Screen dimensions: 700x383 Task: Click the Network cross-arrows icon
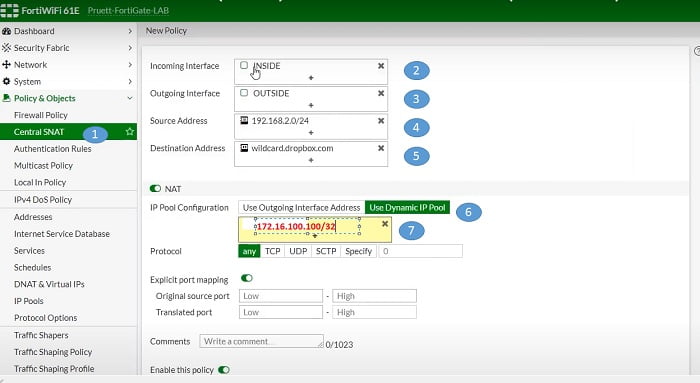click(6, 65)
